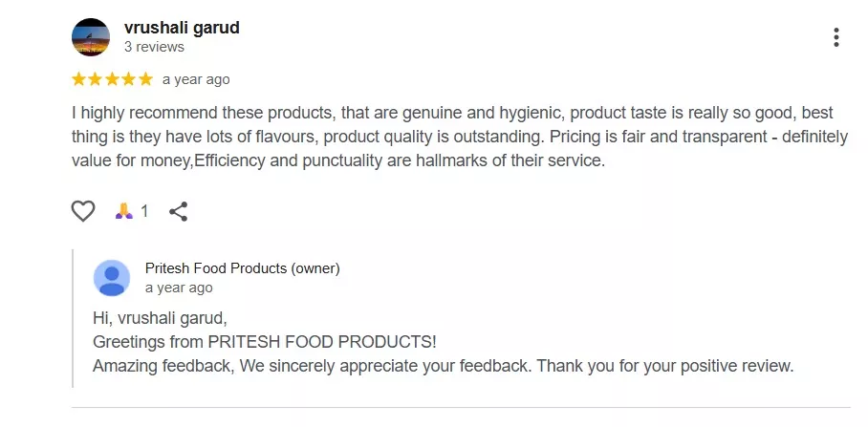Click the reviewer name vrushali garud
This screenshot has height=427, width=868.
coord(182,28)
